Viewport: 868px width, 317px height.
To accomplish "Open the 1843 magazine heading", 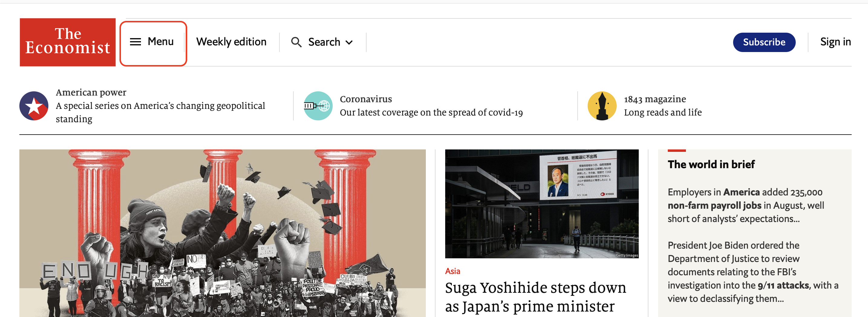I will 655,99.
